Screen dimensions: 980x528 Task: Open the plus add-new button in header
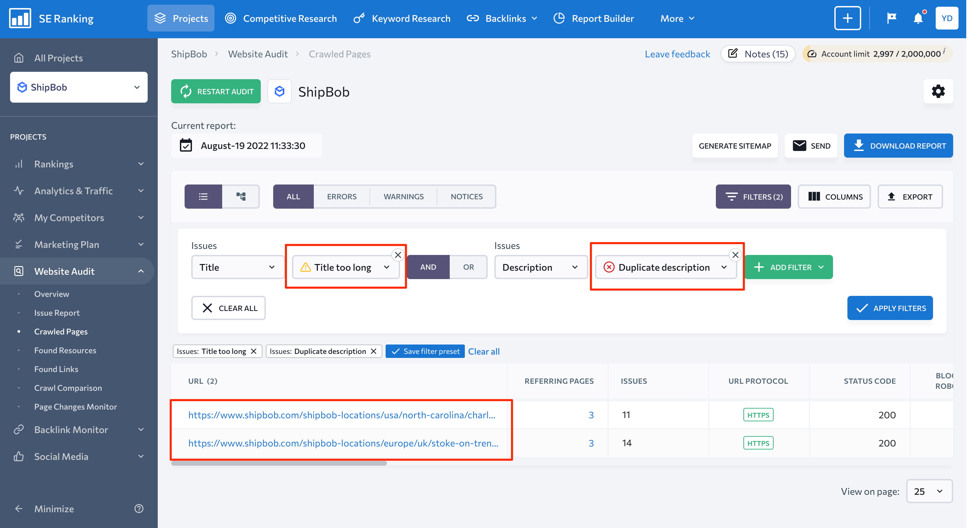point(847,18)
